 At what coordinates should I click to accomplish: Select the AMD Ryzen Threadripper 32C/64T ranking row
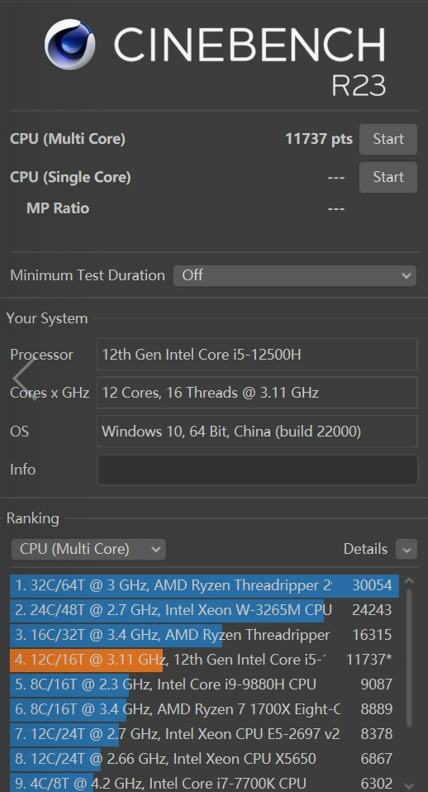204,585
